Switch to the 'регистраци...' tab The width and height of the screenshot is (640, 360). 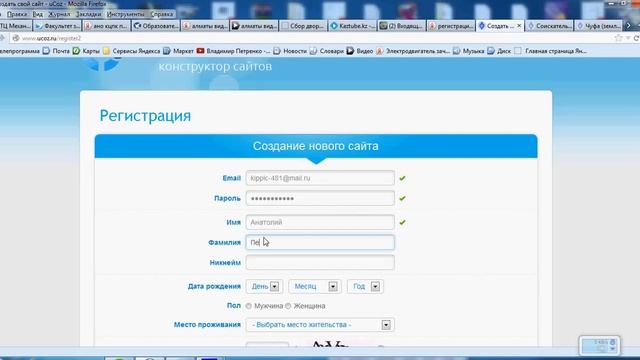click(x=451, y=26)
